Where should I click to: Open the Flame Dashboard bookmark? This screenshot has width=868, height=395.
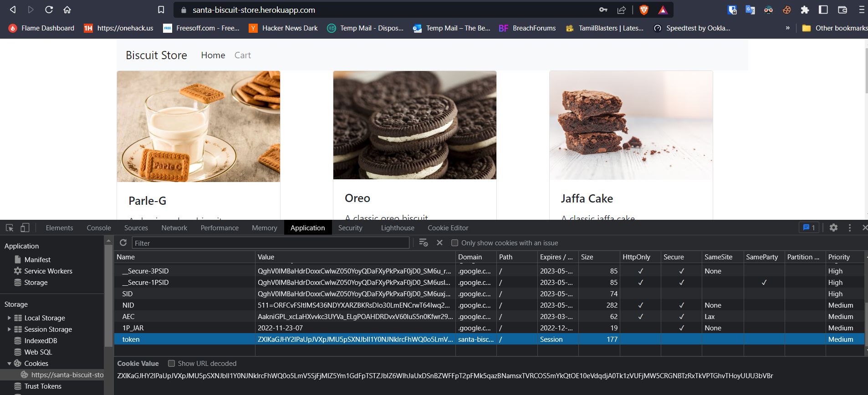[41, 28]
